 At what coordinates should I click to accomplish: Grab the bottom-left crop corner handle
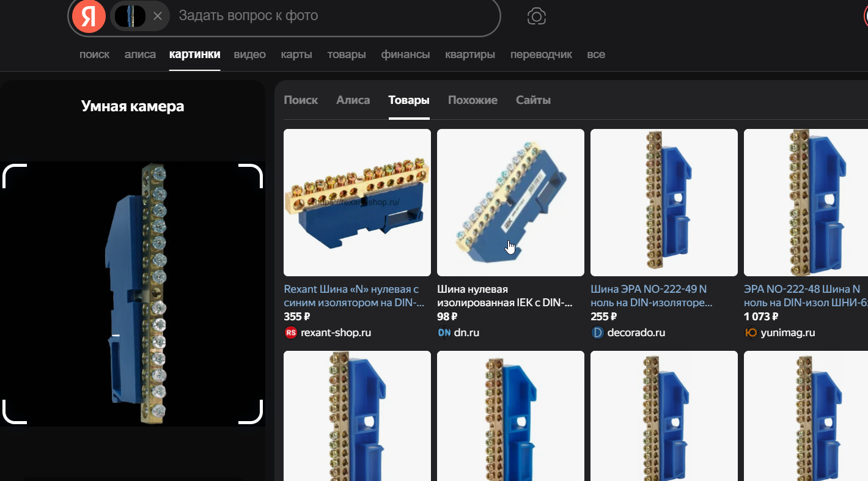pos(15,412)
